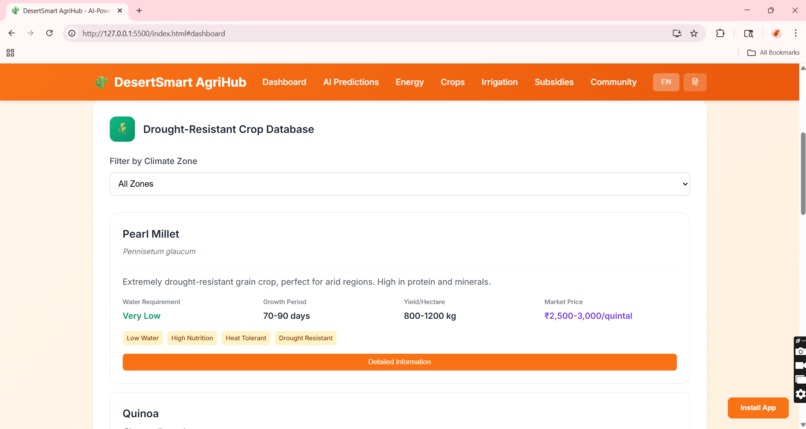
Task: Click the browser address bar URL
Action: (x=154, y=33)
